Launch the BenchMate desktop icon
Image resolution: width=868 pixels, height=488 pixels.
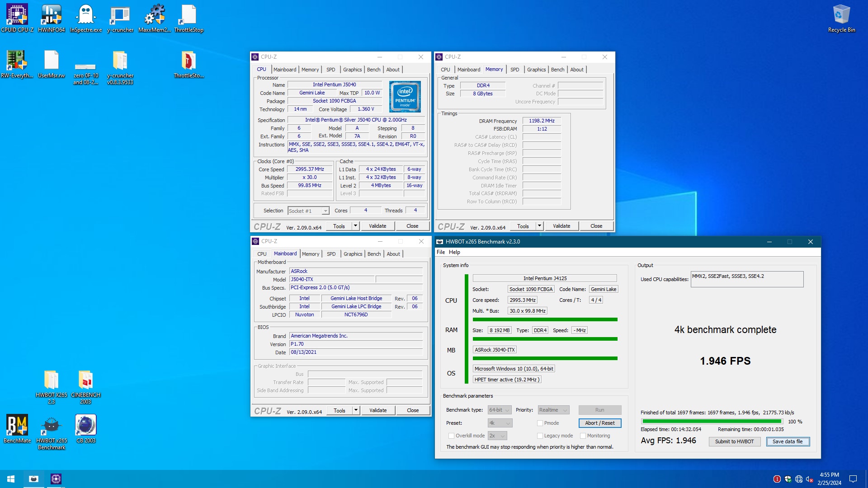17,429
